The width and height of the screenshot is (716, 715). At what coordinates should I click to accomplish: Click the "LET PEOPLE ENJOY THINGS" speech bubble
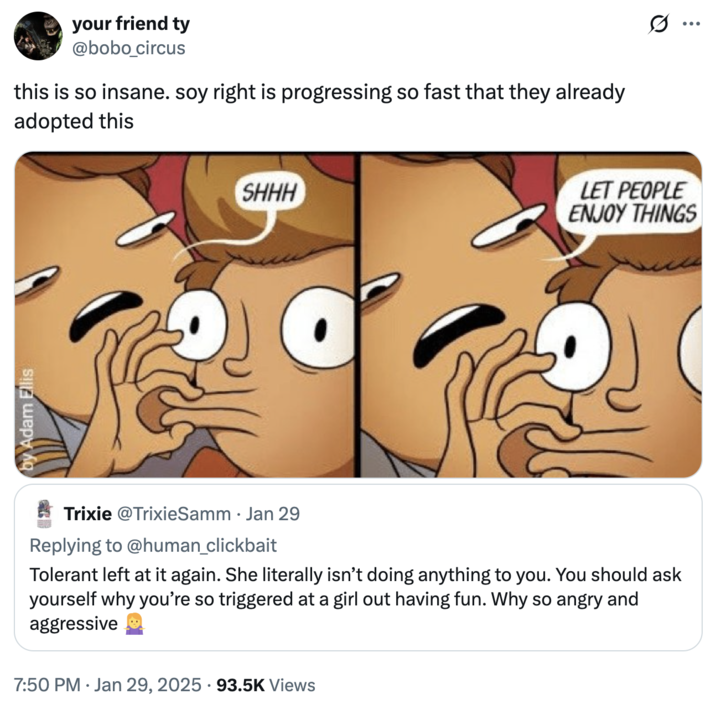click(631, 201)
